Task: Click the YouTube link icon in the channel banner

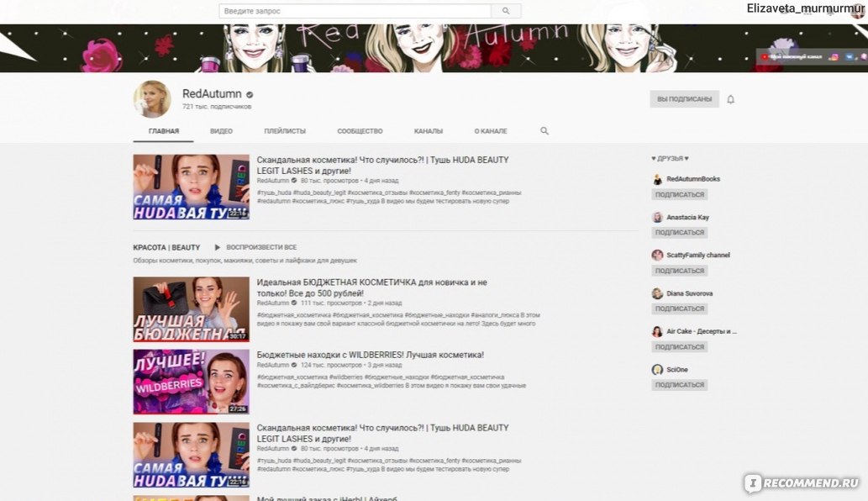Action: (x=765, y=57)
